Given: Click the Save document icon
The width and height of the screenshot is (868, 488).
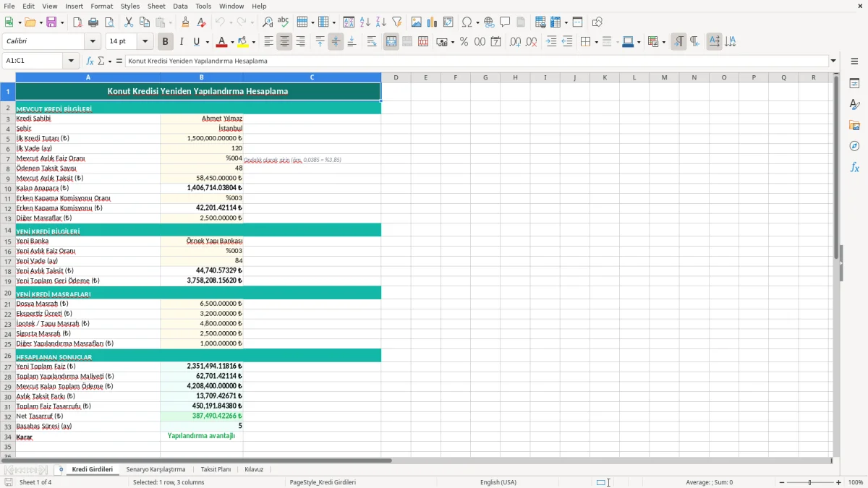Looking at the screenshot, I should pyautogui.click(x=51, y=22).
